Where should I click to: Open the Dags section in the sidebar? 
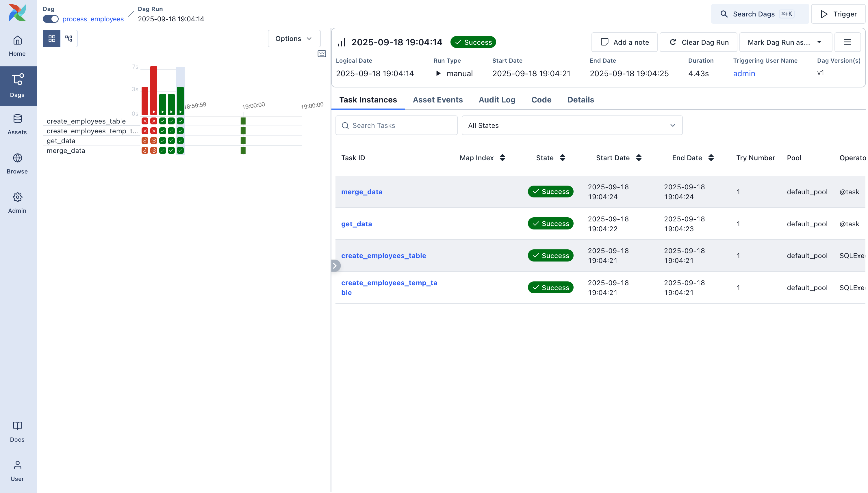coord(17,85)
